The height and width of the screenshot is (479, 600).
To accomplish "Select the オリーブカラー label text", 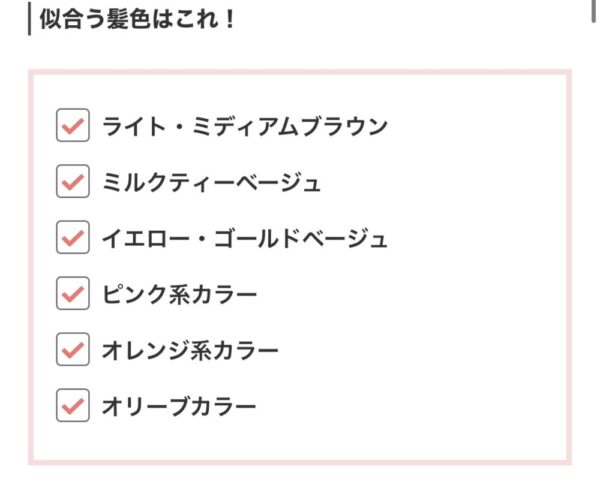I will coord(179,406).
